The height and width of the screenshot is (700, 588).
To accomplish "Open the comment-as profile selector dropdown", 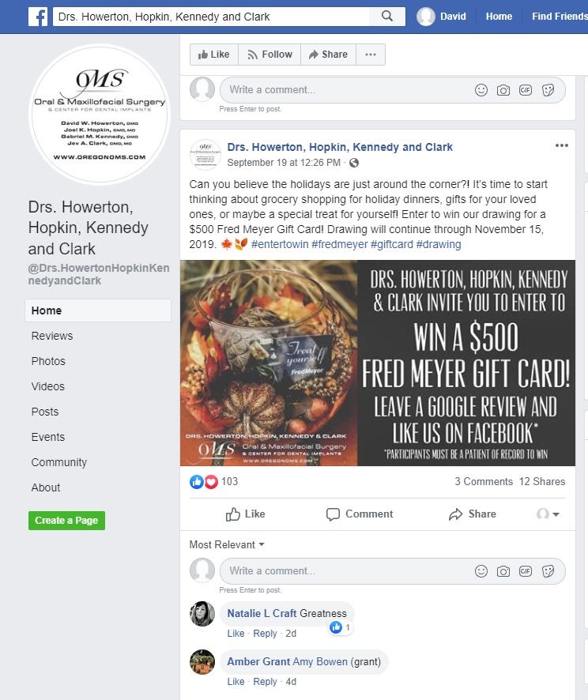I will 548,514.
